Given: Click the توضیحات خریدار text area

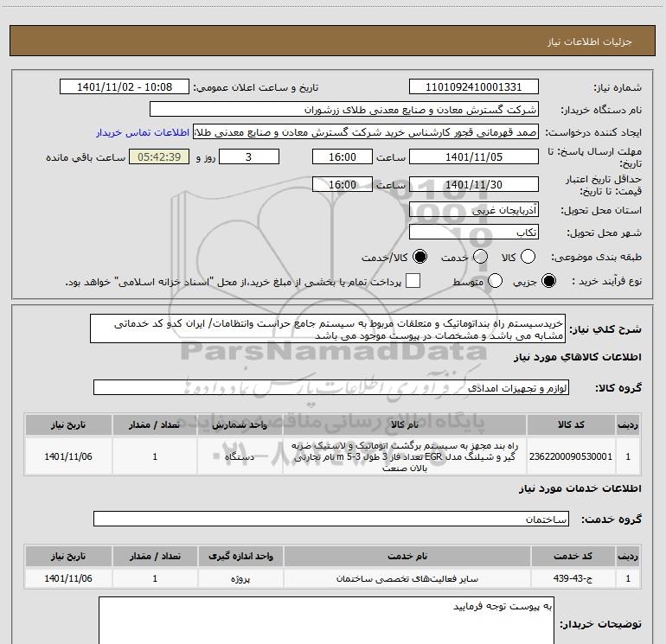Looking at the screenshot, I should [x=326, y=621].
